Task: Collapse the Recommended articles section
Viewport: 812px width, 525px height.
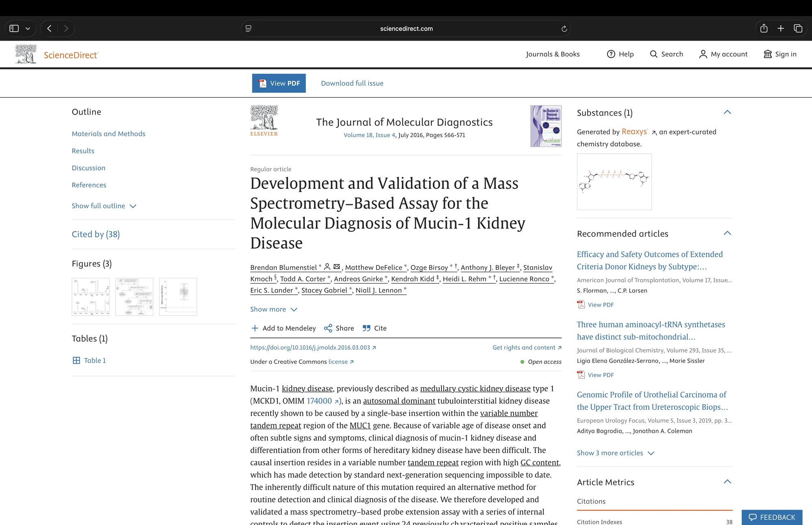Action: (727, 233)
